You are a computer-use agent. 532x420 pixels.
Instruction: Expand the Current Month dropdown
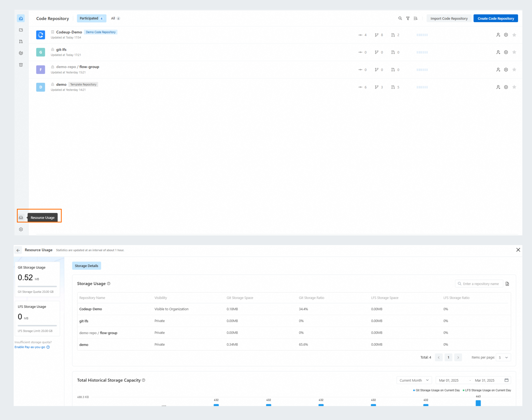(414, 380)
